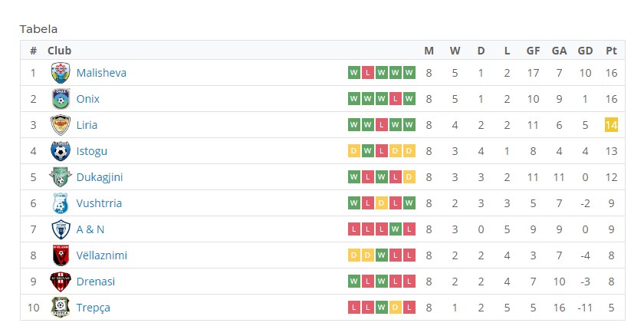Screen dimensions: 644x336
Task: Click Istogu's first yellow D form badge
Action: coord(353,151)
